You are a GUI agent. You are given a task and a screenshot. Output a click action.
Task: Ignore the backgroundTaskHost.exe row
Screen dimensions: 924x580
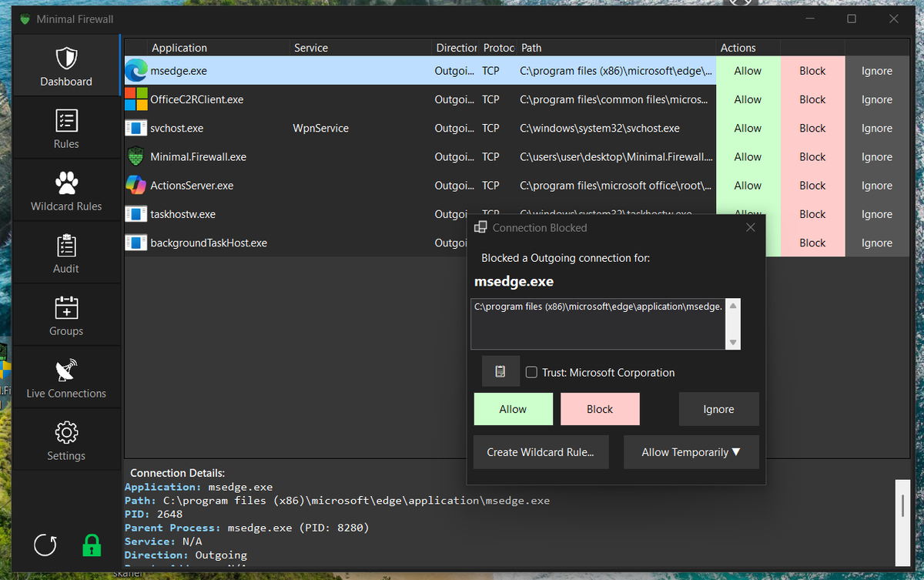point(877,243)
